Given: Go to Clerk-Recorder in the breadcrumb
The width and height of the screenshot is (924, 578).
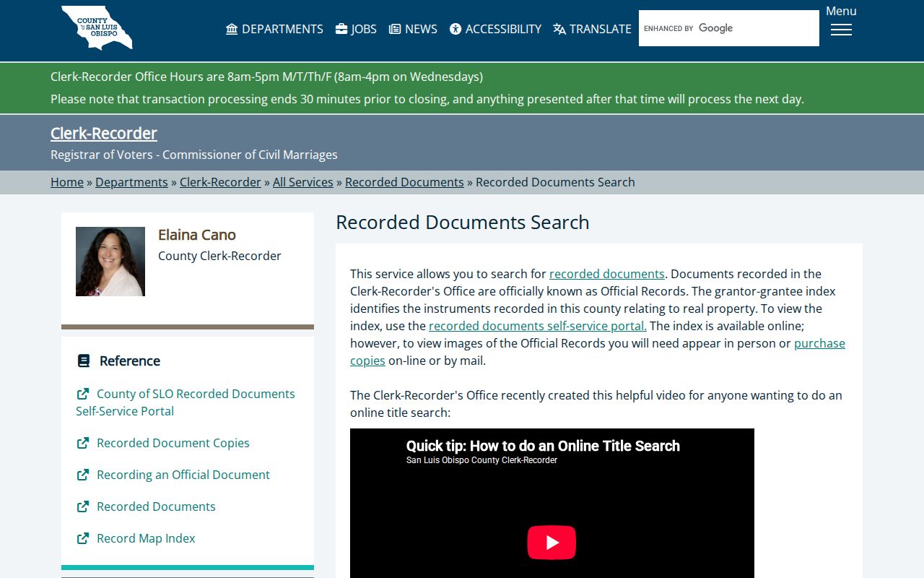Looking at the screenshot, I should [220, 182].
